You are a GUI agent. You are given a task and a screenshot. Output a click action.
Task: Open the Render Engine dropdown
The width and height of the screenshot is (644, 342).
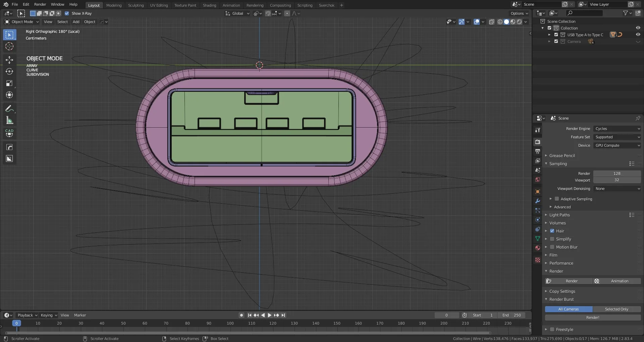[x=617, y=129]
